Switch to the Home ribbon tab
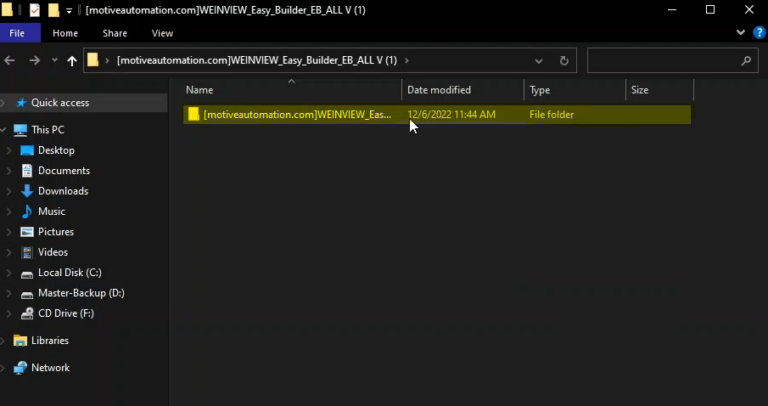This screenshot has width=768, height=406. [x=65, y=33]
